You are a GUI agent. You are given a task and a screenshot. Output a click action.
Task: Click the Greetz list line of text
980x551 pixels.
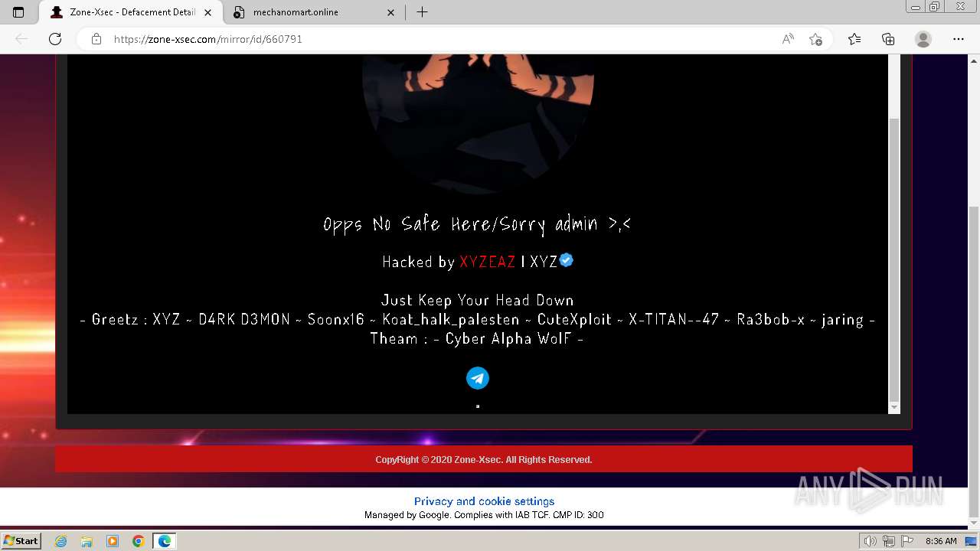pos(477,319)
